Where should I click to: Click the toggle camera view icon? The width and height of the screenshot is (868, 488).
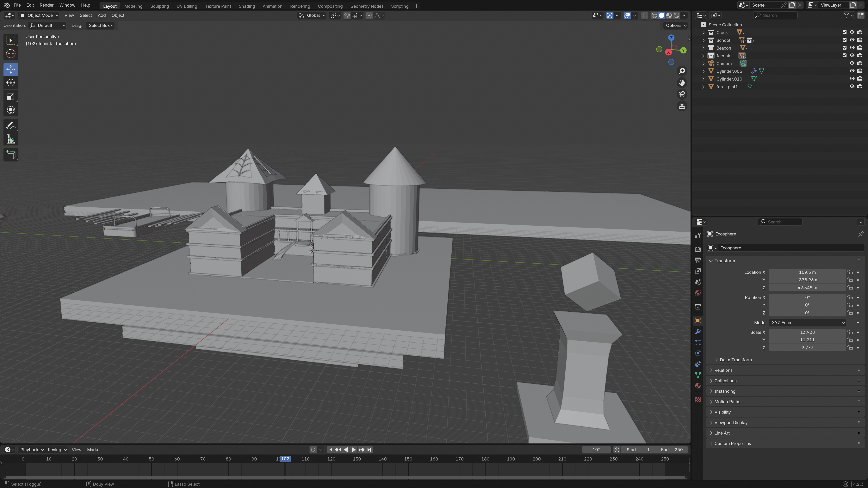(682, 94)
